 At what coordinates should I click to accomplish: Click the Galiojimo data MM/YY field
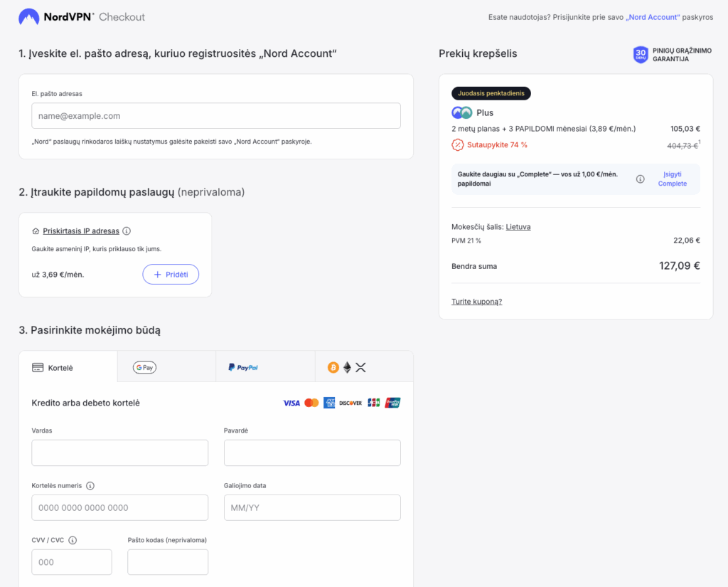[x=312, y=508]
